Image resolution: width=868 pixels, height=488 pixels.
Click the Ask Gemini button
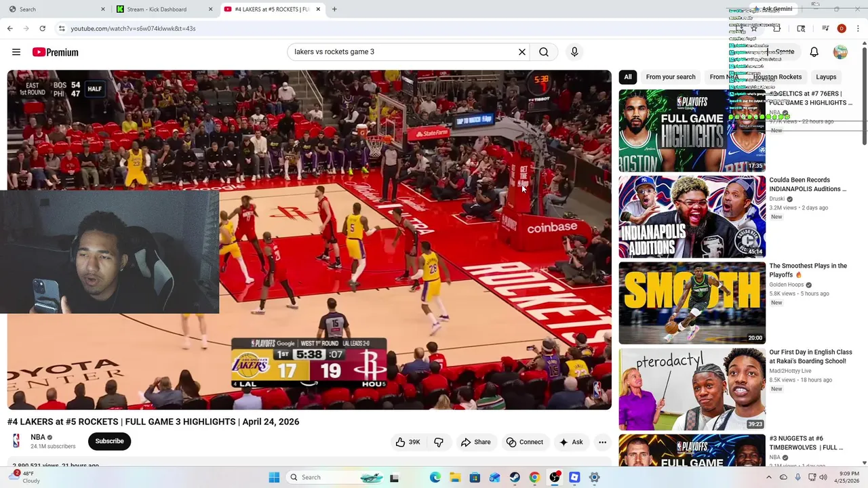point(772,9)
